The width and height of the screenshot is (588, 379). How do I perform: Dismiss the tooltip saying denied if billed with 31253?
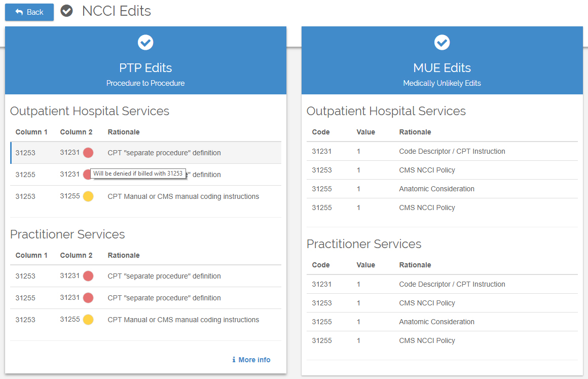tap(139, 173)
